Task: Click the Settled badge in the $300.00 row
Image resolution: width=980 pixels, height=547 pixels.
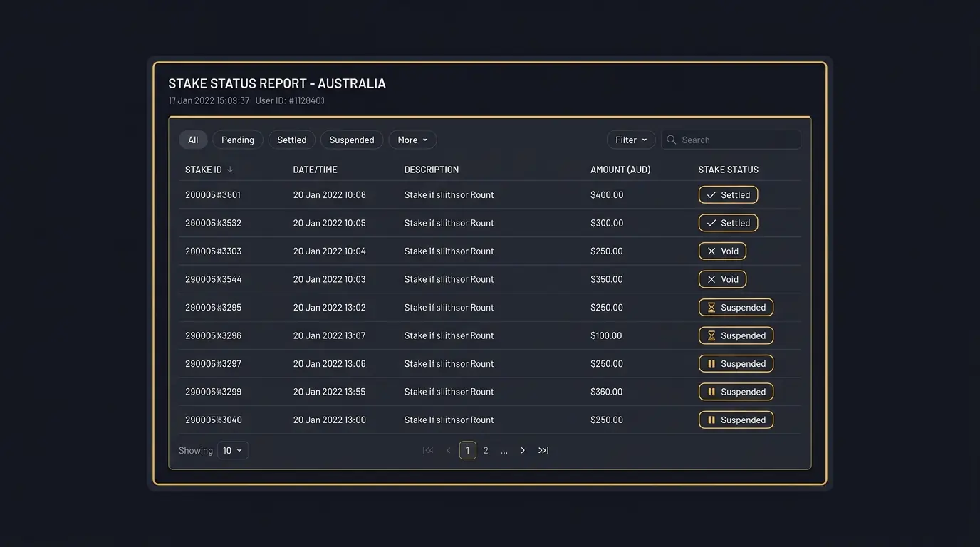Action: pos(728,223)
